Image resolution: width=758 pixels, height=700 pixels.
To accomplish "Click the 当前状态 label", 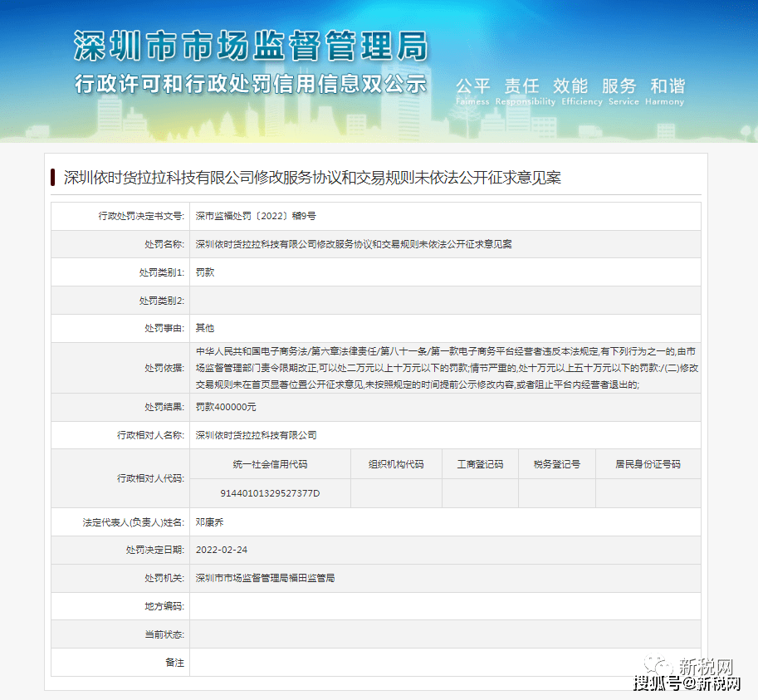I will (164, 634).
